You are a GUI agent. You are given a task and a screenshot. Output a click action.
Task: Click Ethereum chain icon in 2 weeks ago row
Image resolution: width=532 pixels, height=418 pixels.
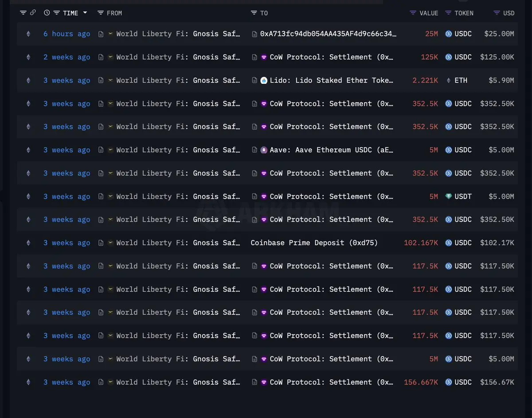28,57
